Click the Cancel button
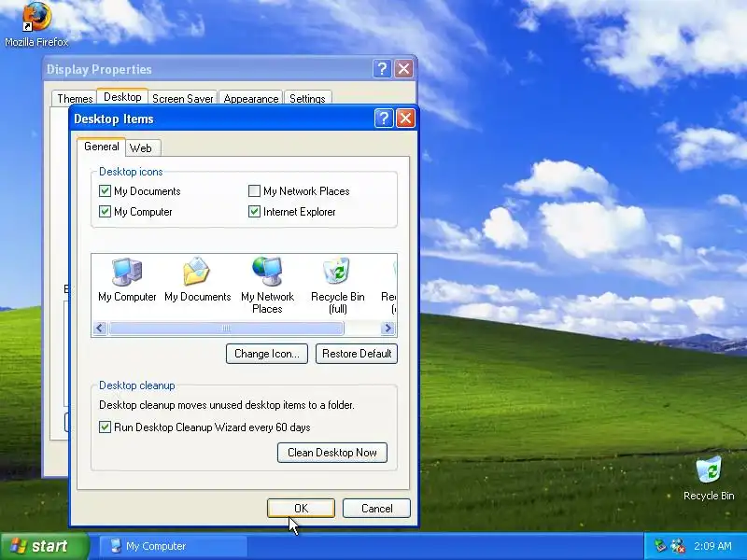 376,508
